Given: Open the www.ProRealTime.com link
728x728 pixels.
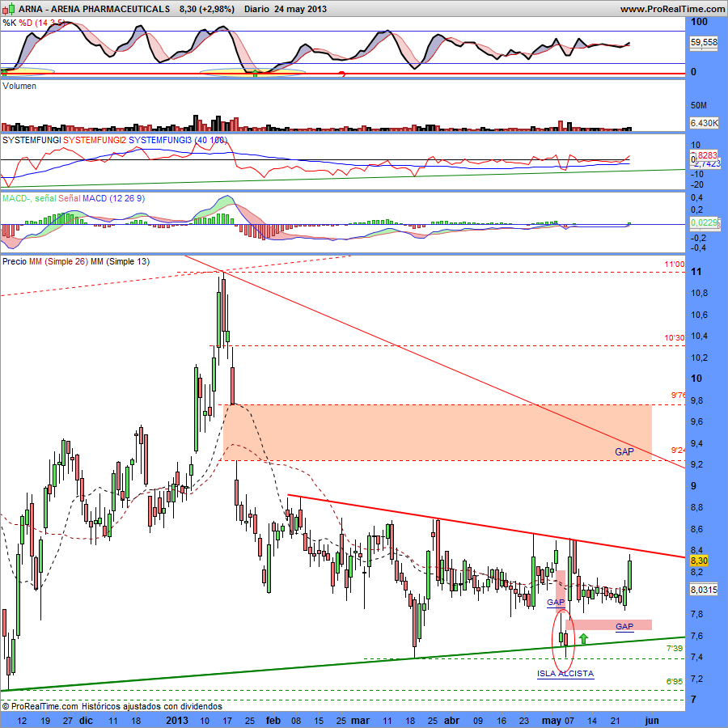Looking at the screenshot, I should coord(673,9).
